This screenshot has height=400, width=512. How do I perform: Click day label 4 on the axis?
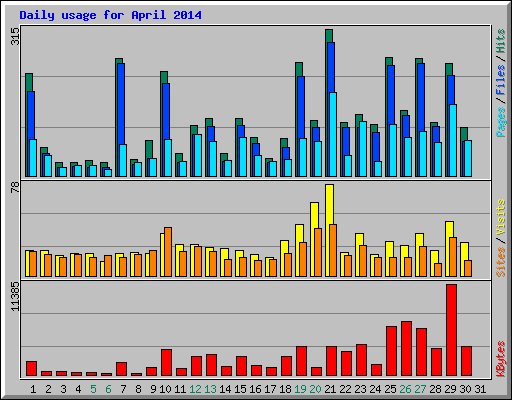78,389
